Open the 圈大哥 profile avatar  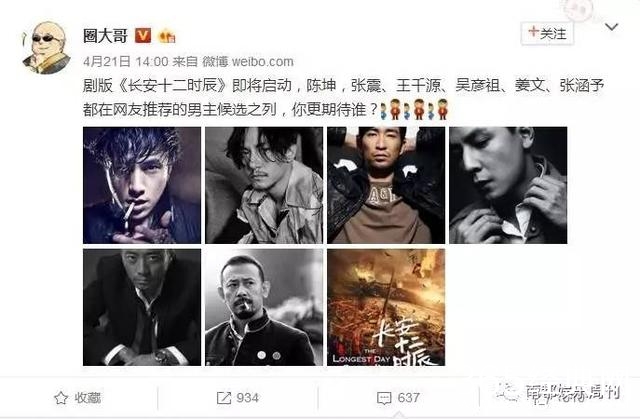pos(44,48)
